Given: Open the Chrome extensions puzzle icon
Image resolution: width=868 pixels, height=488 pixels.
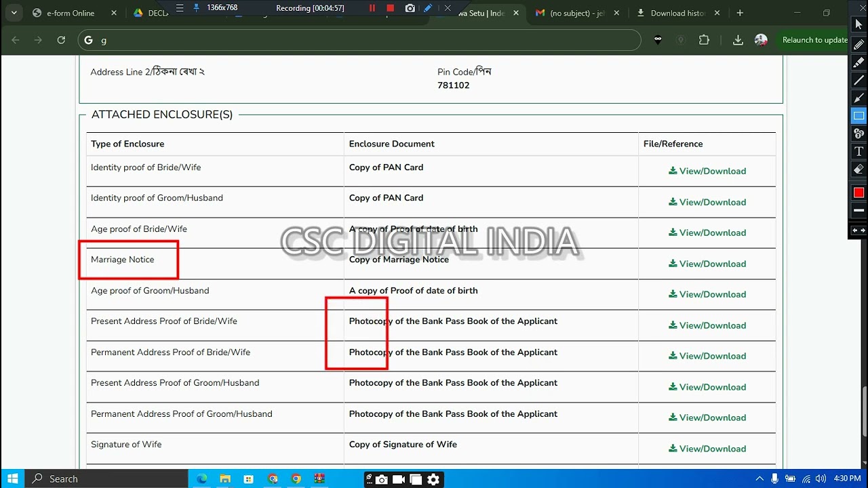Looking at the screenshot, I should click(704, 40).
